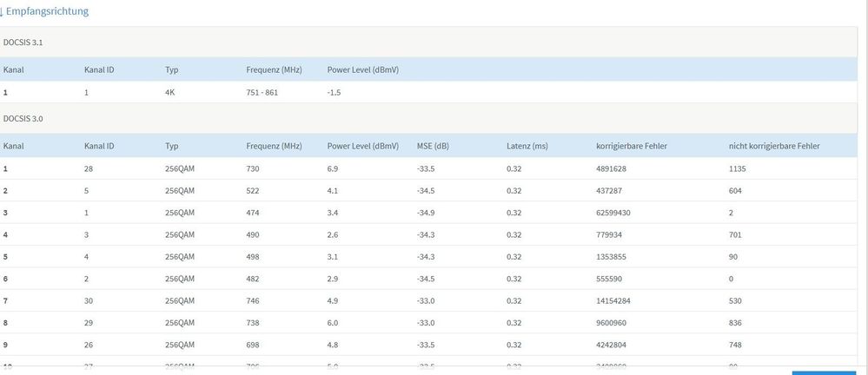Click the uncorrectable errors value 1135

(738, 168)
